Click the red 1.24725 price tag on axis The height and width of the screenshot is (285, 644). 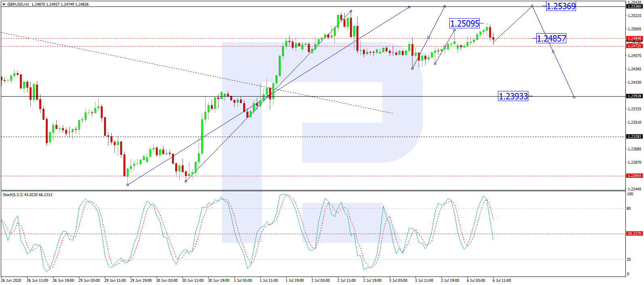click(634, 46)
